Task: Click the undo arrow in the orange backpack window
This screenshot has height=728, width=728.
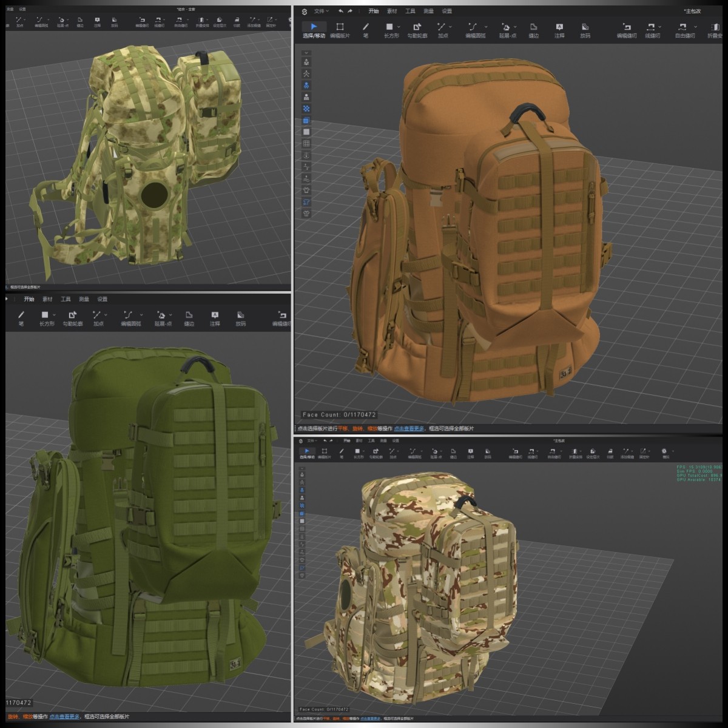Action: click(341, 11)
